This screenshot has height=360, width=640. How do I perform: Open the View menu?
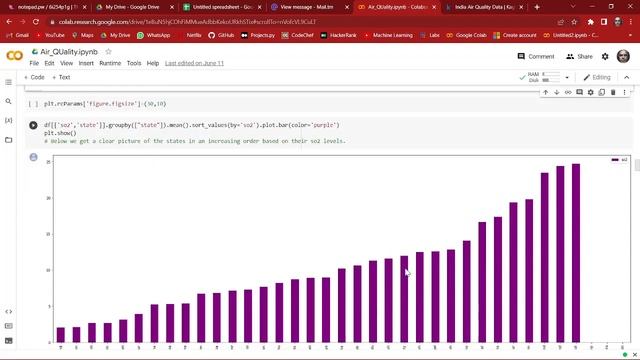pos(67,63)
